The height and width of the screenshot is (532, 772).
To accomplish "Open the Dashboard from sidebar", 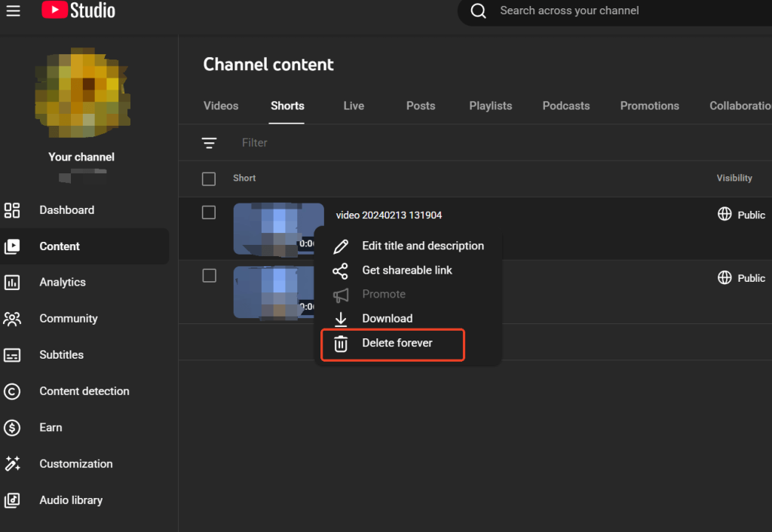I will click(66, 210).
